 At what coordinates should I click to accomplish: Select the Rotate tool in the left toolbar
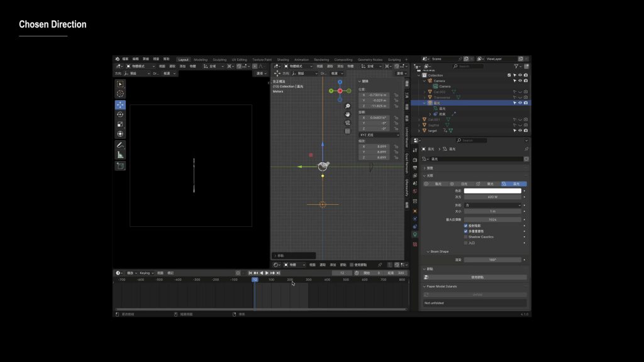click(120, 114)
